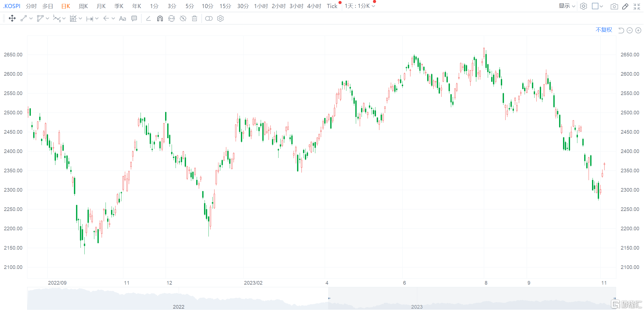Choose the 1小时 interval
The width and height of the screenshot is (644, 311).
tap(261, 6)
